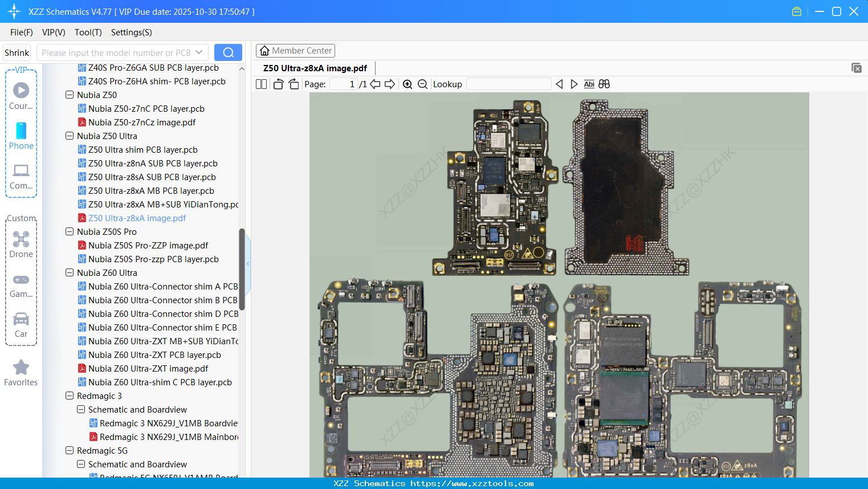Go to next page arrow
868x489 pixels.
pos(390,84)
